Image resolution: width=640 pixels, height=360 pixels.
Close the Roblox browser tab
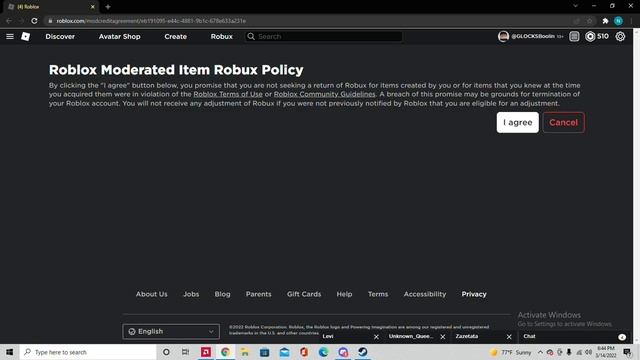click(93, 7)
